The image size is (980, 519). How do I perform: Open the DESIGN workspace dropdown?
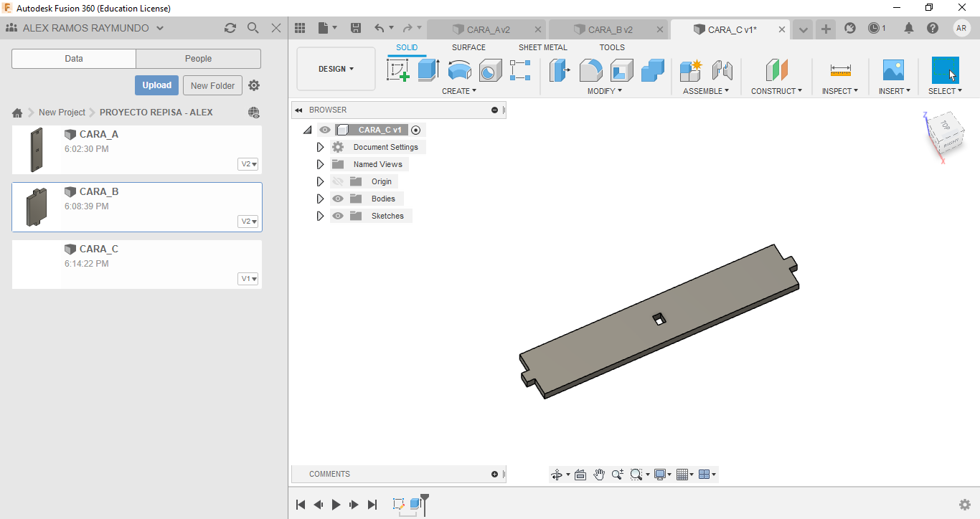336,69
